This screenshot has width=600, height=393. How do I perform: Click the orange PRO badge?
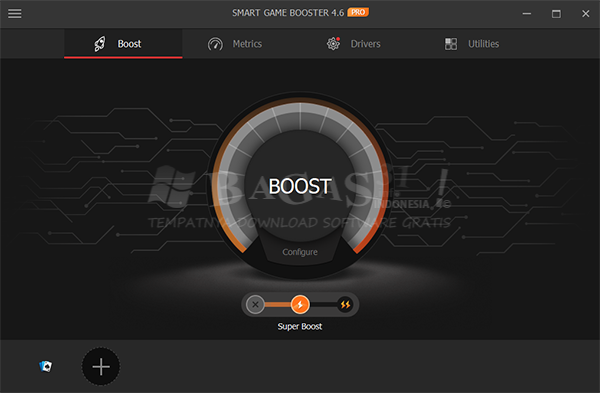(358, 12)
